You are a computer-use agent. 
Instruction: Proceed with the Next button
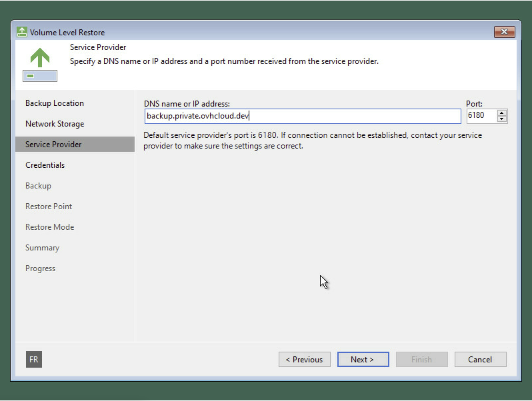[x=363, y=360]
